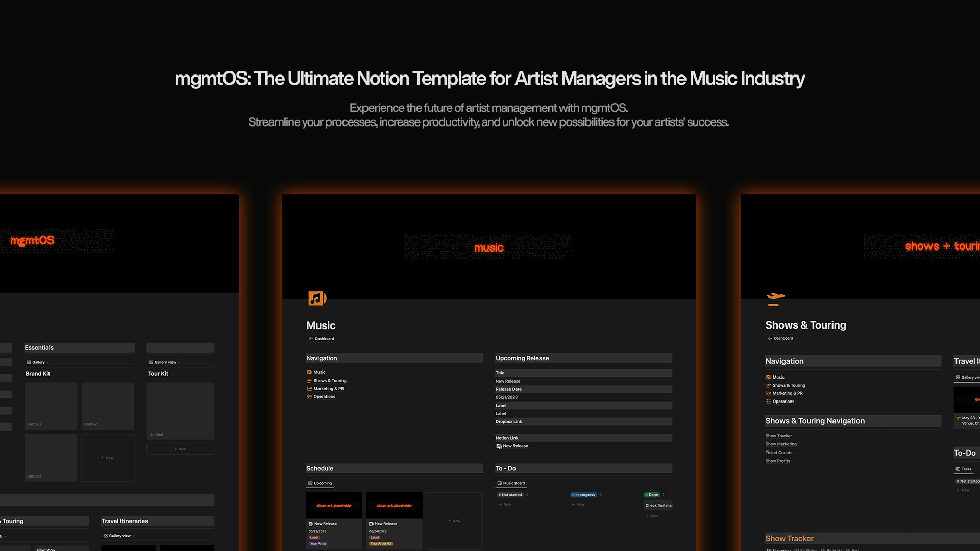Click the Done status tag
980x551 pixels.
pyautogui.click(x=652, y=495)
